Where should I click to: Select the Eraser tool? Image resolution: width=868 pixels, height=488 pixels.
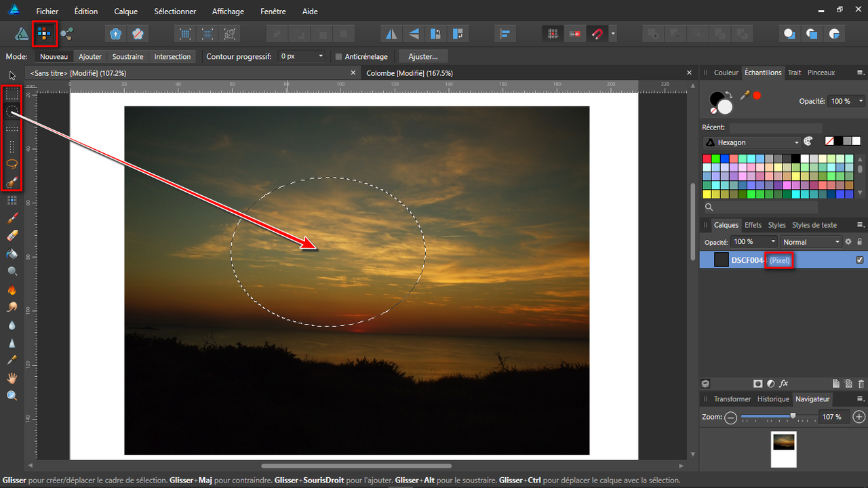click(x=12, y=236)
